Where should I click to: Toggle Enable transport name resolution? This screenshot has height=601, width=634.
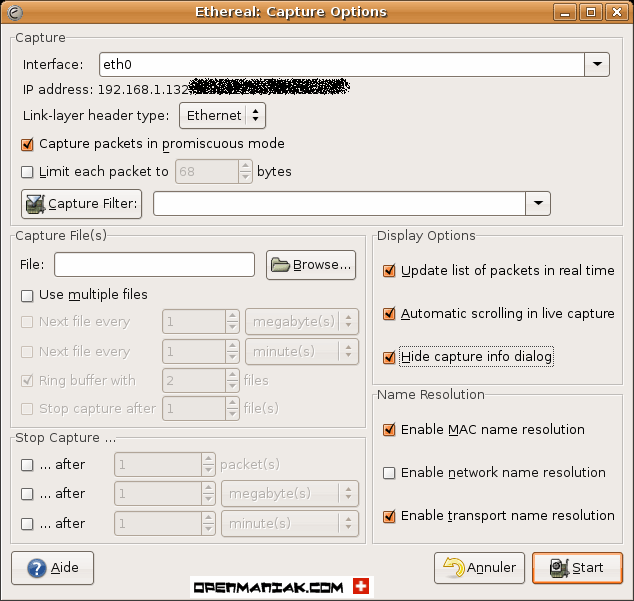point(389,516)
